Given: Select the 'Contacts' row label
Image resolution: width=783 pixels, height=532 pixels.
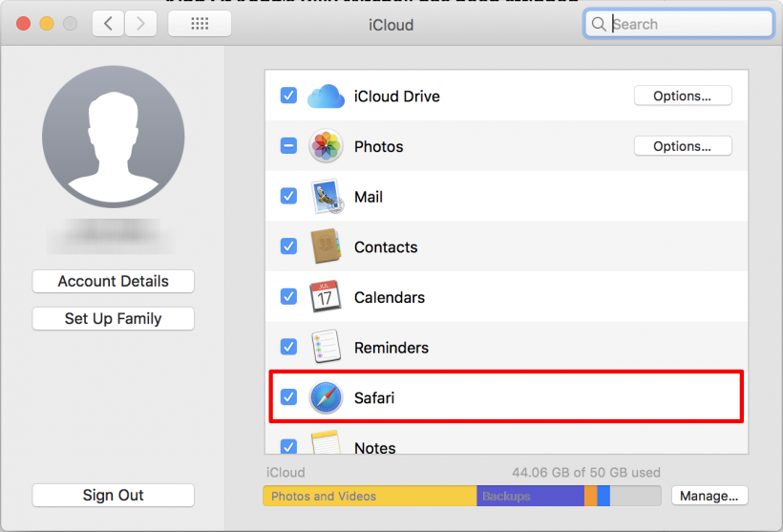Looking at the screenshot, I should click(x=386, y=247).
